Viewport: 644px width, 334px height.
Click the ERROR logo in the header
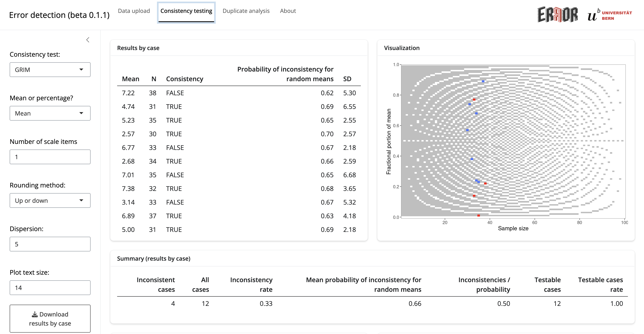[x=557, y=14]
